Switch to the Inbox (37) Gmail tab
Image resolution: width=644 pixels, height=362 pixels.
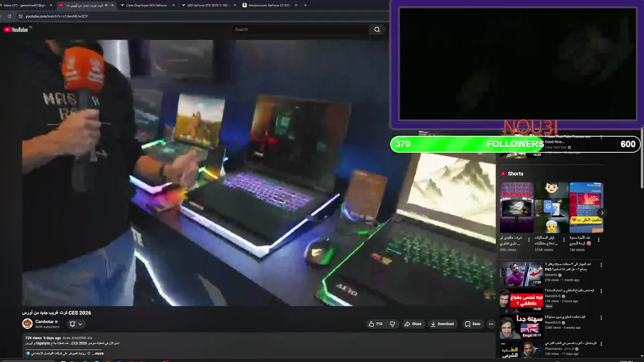pyautogui.click(x=24, y=5)
